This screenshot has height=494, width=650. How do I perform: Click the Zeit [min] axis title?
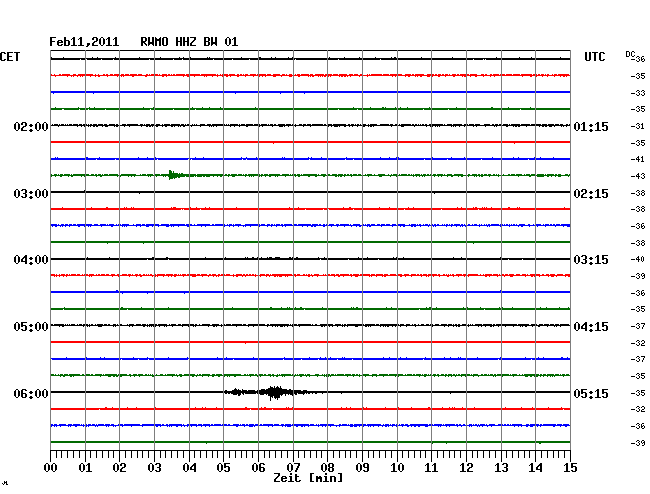coord(308,478)
